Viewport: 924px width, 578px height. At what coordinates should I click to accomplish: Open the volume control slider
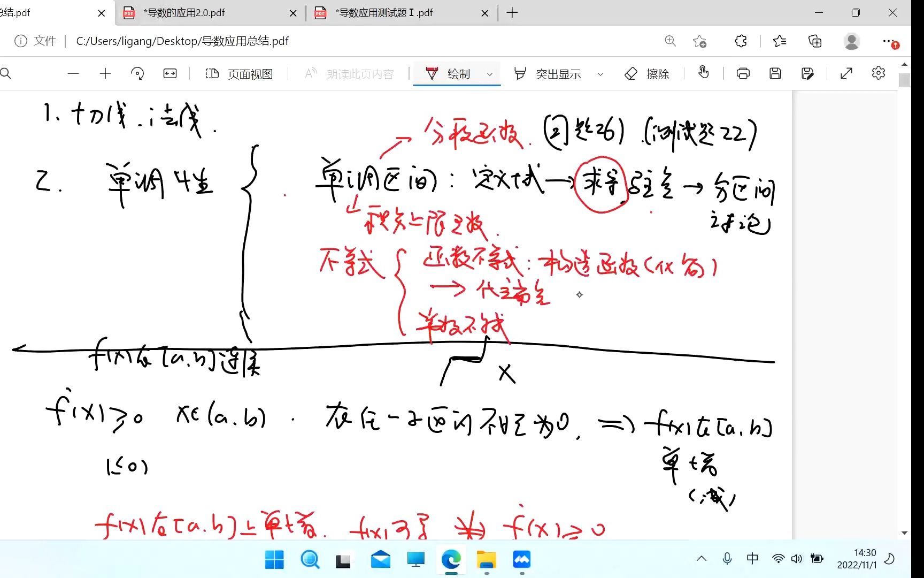pos(796,558)
